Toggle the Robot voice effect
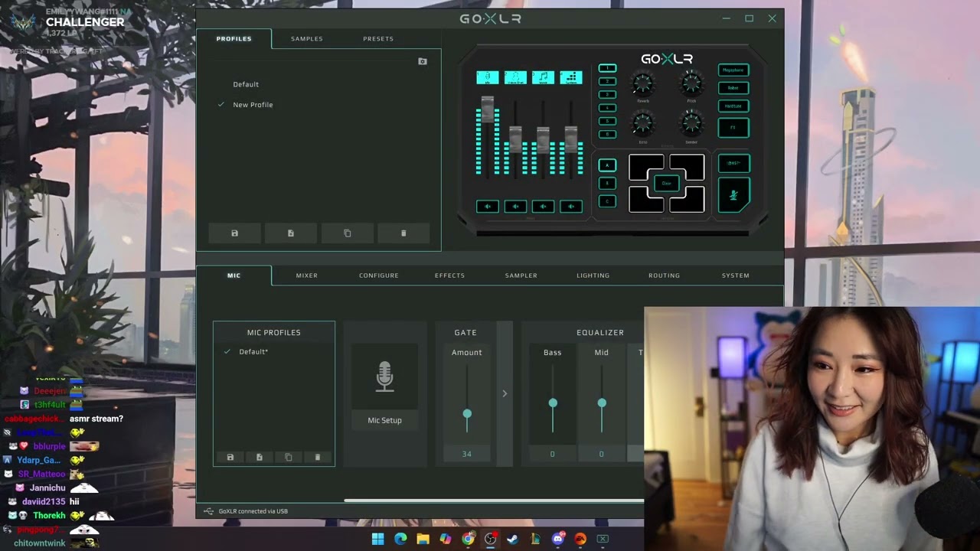 click(x=733, y=88)
